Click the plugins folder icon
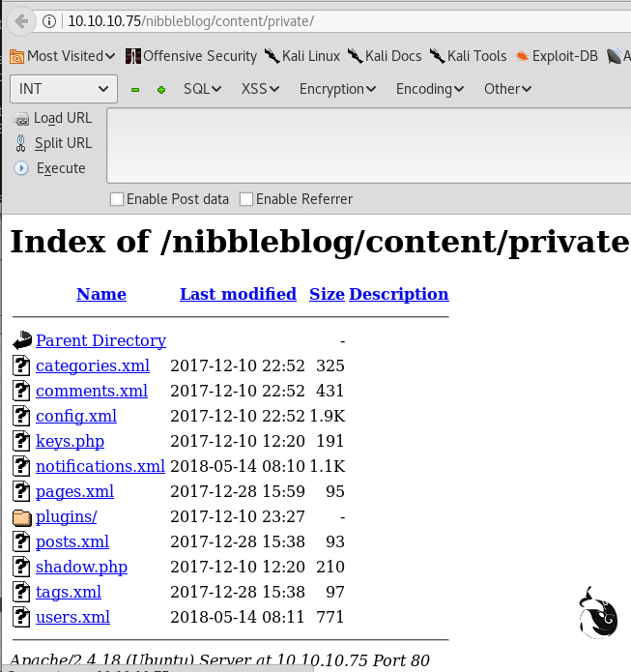Image resolution: width=631 pixels, height=672 pixels. click(22, 516)
